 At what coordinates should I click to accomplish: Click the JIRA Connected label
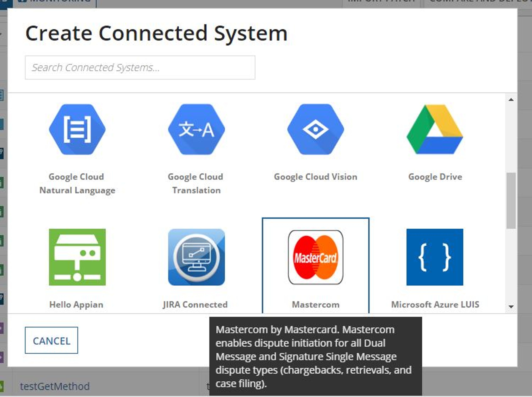(x=195, y=304)
